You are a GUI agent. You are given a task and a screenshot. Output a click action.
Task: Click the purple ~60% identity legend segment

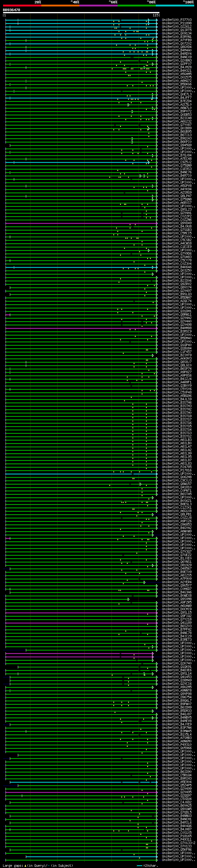pos(98,6)
